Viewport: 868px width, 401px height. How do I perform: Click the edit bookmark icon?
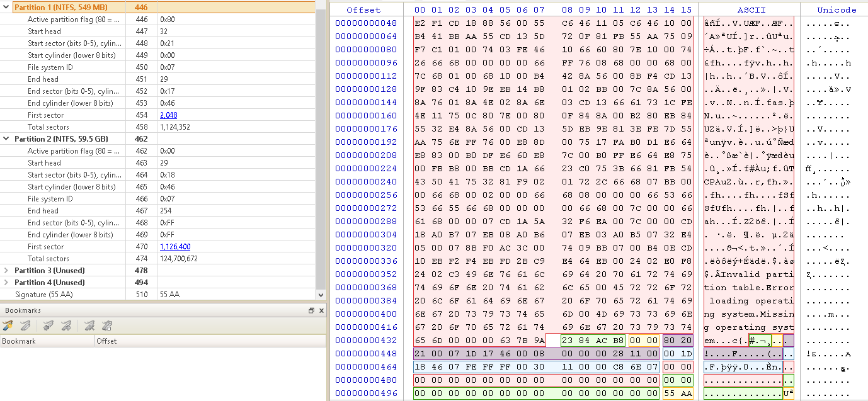[x=25, y=325]
